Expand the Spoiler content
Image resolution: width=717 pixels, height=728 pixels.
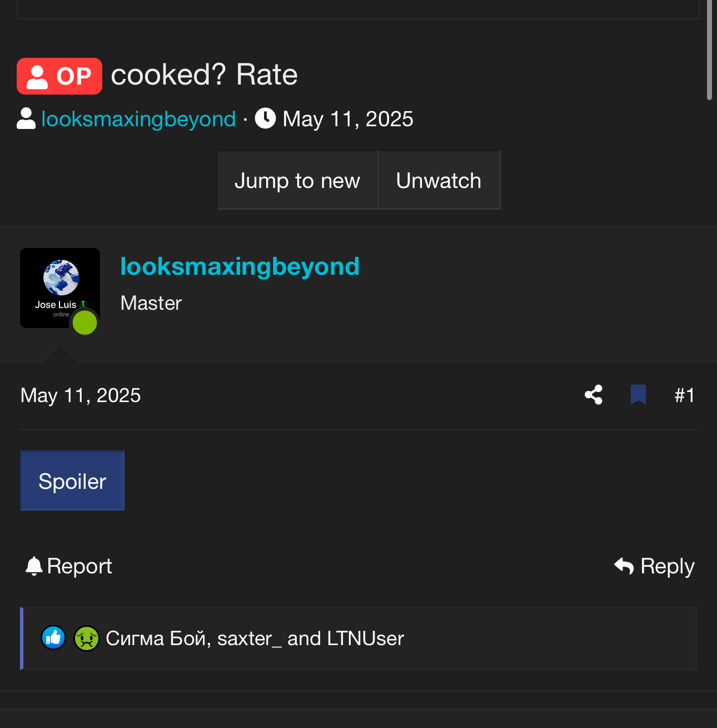(72, 481)
